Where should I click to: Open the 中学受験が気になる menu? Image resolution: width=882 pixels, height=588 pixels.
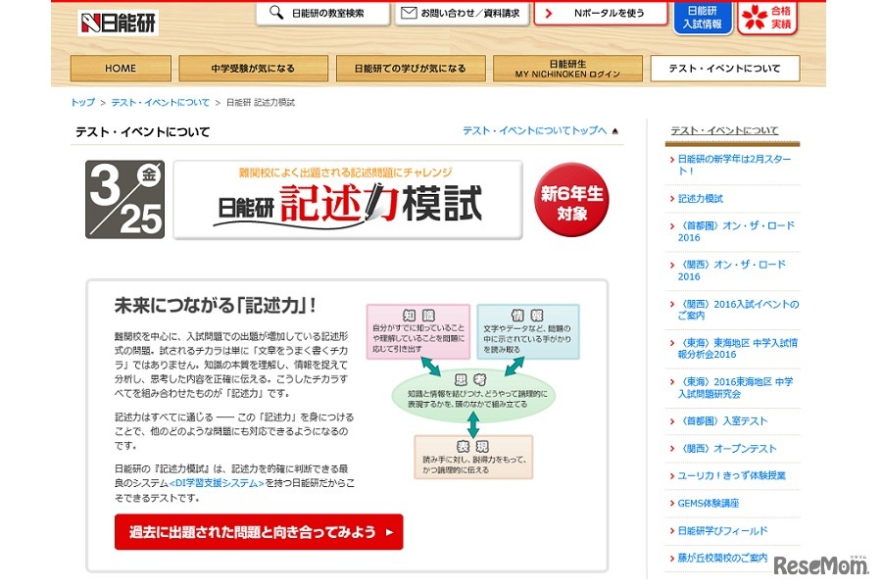click(251, 69)
